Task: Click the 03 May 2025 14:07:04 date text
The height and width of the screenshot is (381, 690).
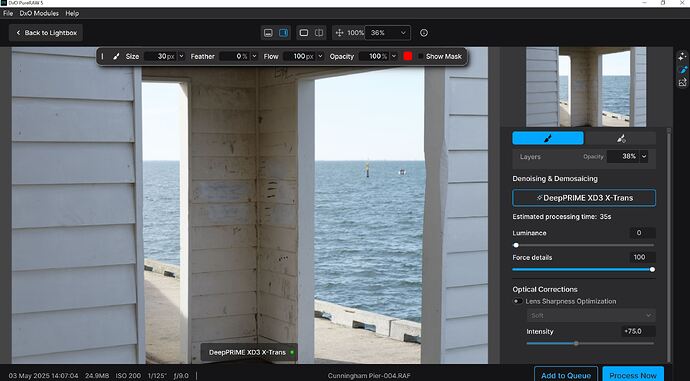Action: pos(43,376)
